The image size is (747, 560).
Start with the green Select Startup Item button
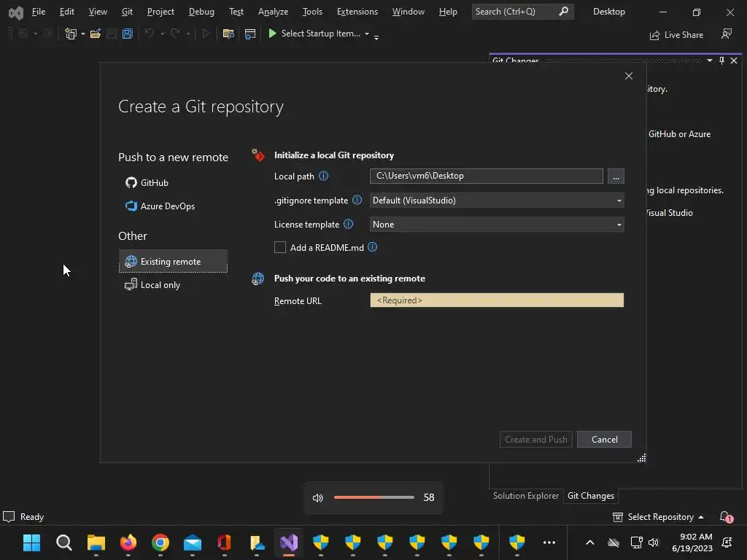click(314, 34)
